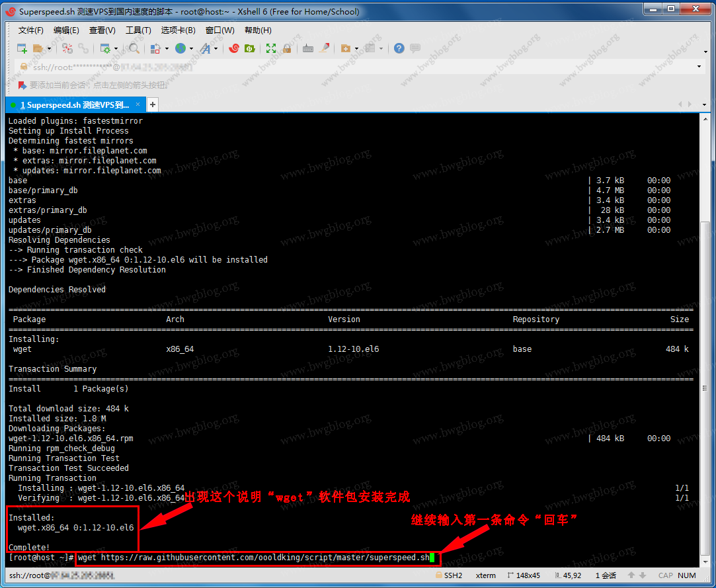
Task: Expand the Properties icon dropdown arrow
Action: pyautogui.click(x=116, y=49)
